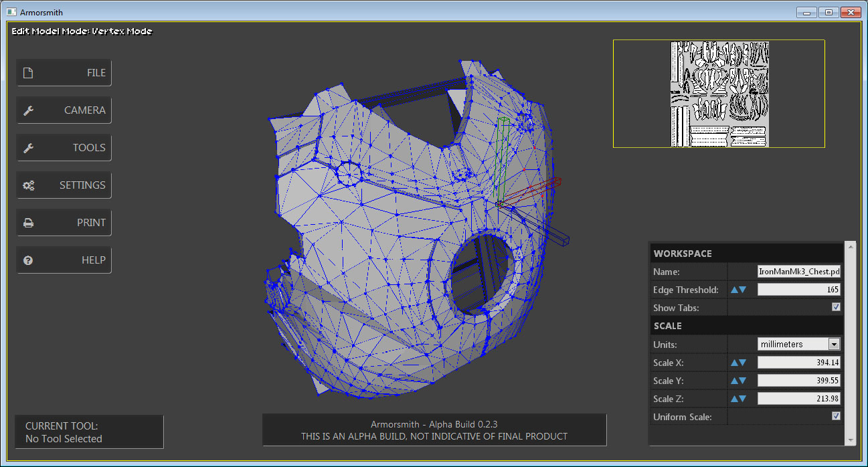Screen dimensions: 868x467
Task: Click "Edit Model Mode: Vertex Mode" label
Action: [82, 31]
